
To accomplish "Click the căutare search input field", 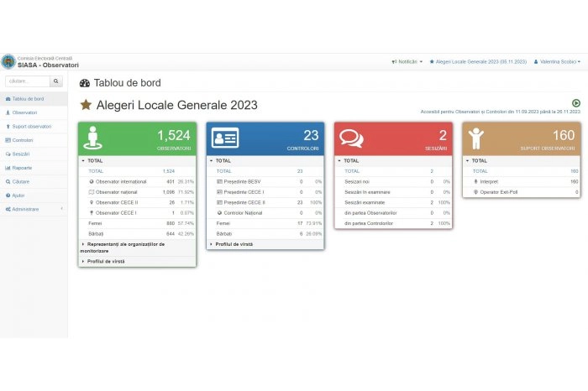I will 27,81.
